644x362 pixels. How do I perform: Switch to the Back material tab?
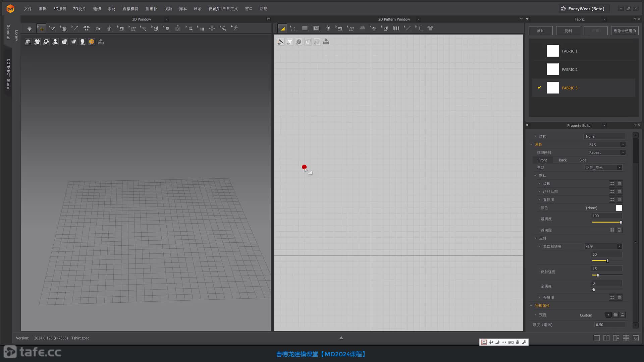click(563, 160)
